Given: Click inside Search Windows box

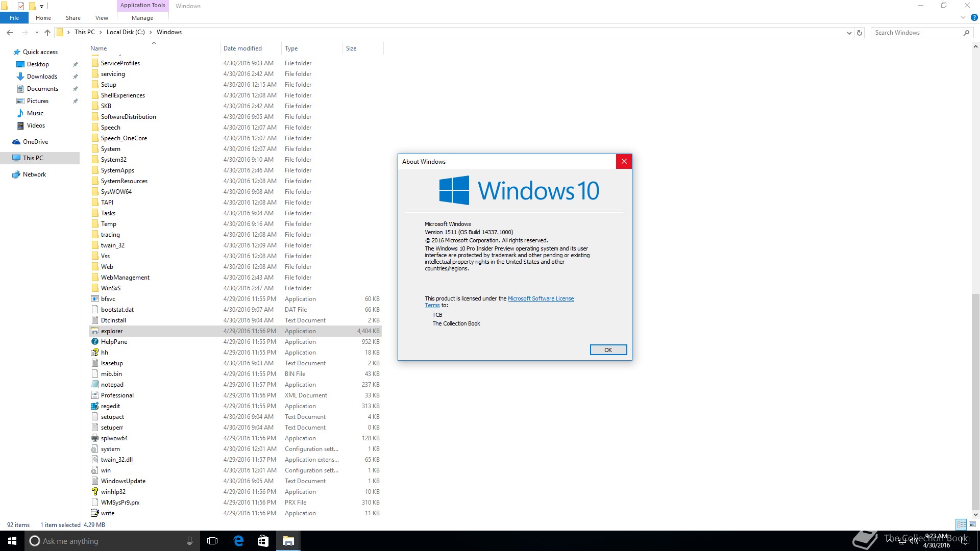Looking at the screenshot, I should 916,33.
